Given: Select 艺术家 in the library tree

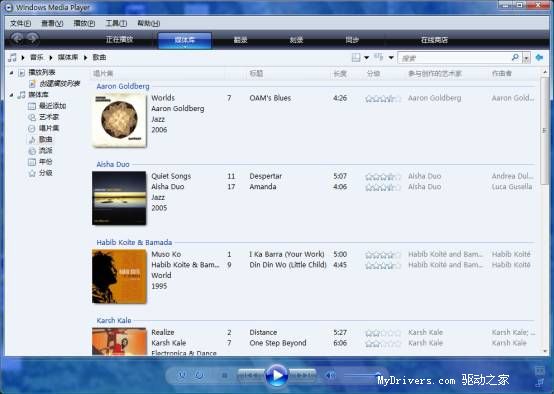Looking at the screenshot, I should [49, 117].
